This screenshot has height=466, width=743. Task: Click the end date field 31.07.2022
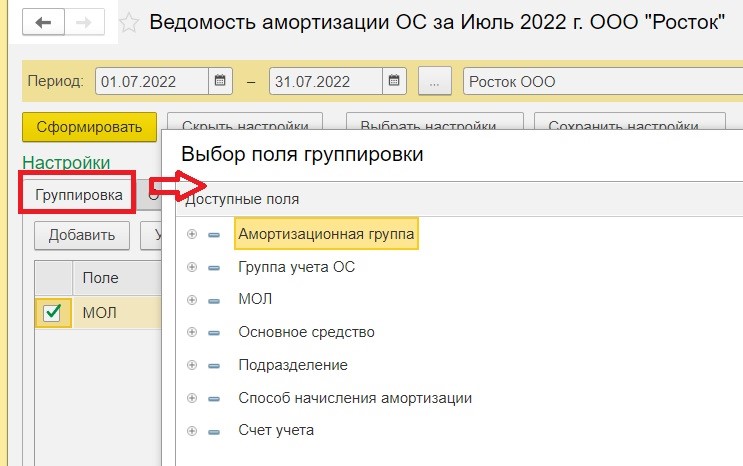(326, 81)
